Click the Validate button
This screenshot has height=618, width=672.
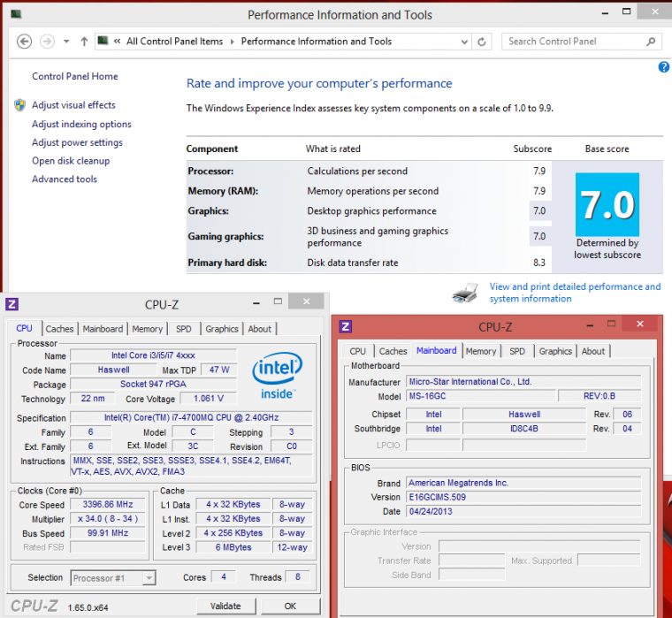(x=225, y=606)
